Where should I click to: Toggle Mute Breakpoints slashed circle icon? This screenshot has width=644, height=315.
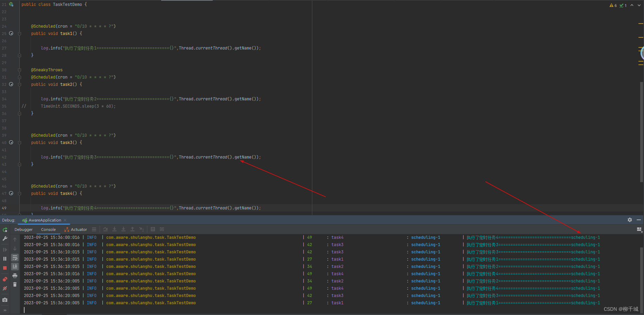coord(5,288)
